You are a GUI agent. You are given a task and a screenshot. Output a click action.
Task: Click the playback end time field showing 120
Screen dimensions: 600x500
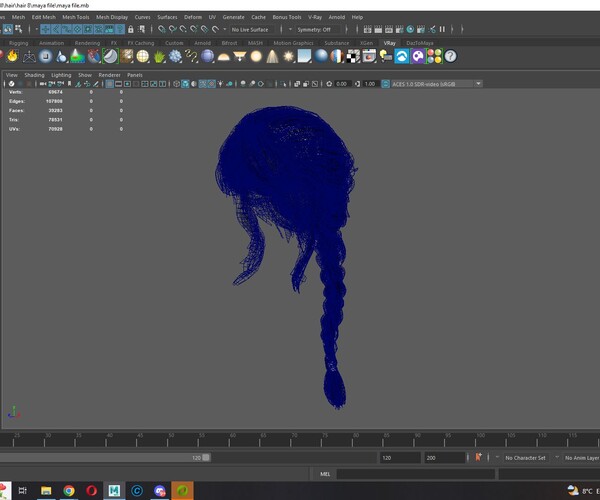tap(400, 458)
